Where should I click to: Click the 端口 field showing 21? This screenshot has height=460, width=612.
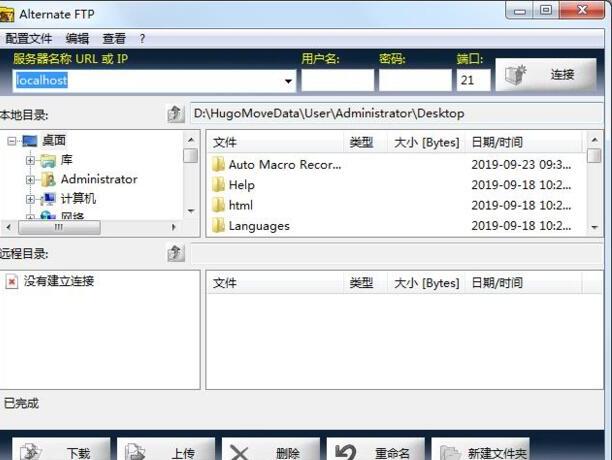tap(473, 80)
